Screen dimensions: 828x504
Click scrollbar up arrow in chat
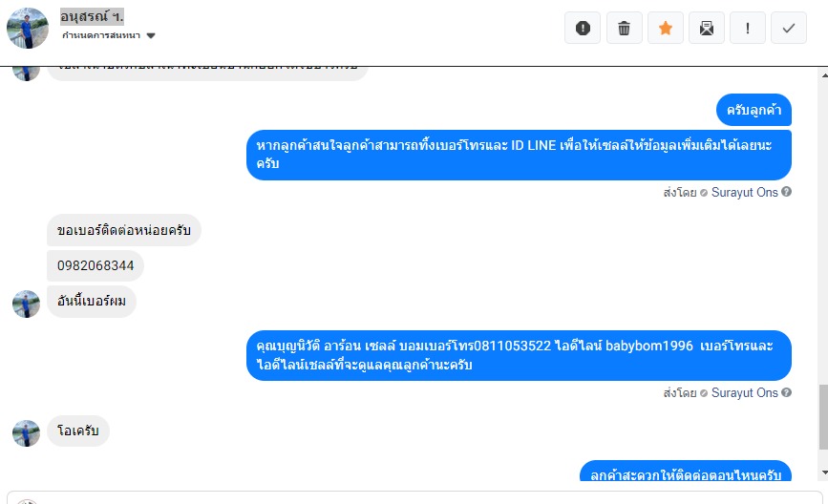pyautogui.click(x=824, y=75)
